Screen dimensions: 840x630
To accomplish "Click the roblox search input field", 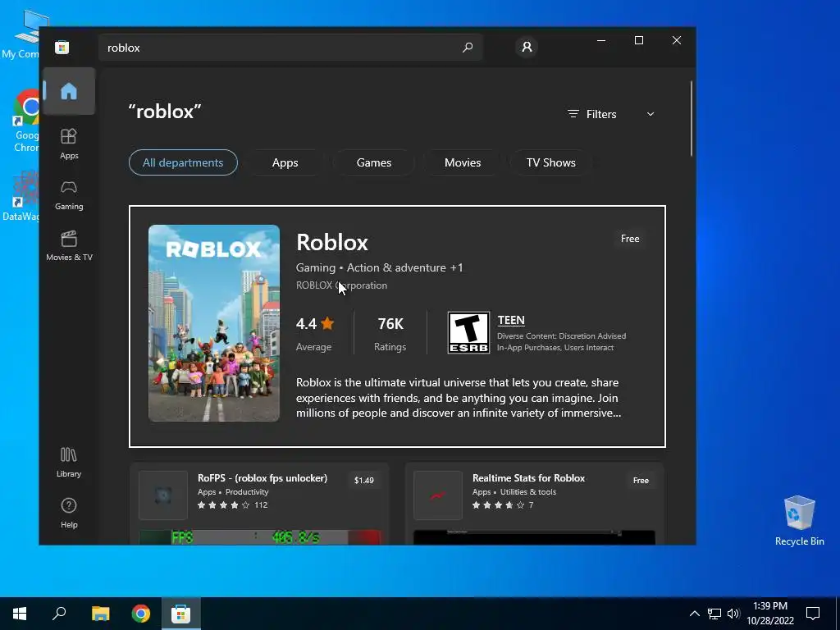I will click(290, 48).
